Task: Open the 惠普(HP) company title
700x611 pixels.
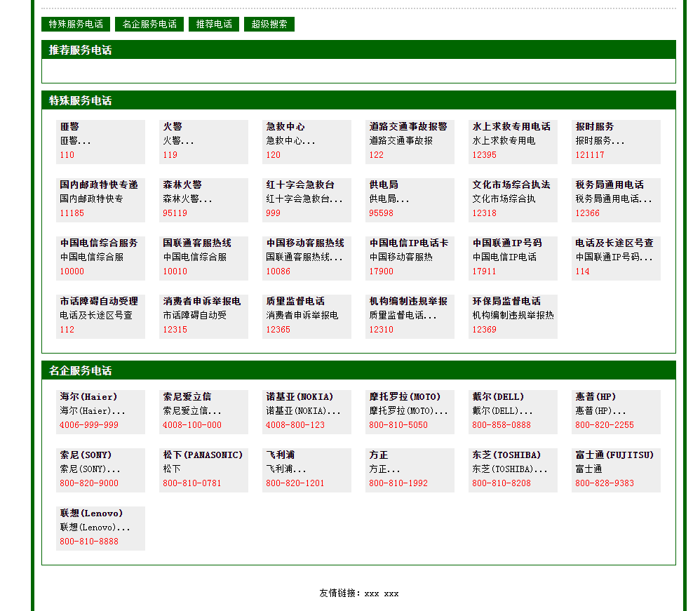Action: tap(595, 396)
